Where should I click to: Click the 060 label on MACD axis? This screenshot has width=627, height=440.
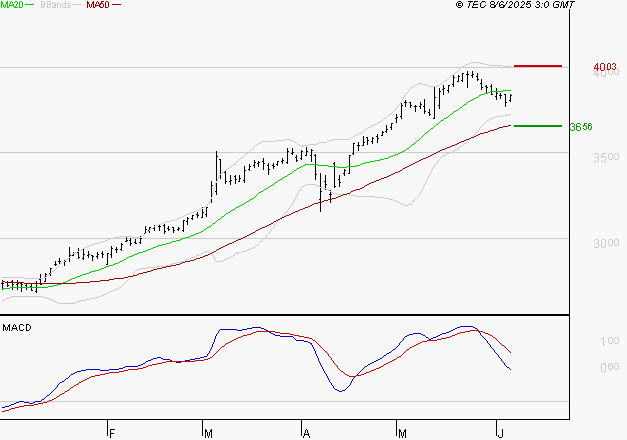(x=608, y=367)
